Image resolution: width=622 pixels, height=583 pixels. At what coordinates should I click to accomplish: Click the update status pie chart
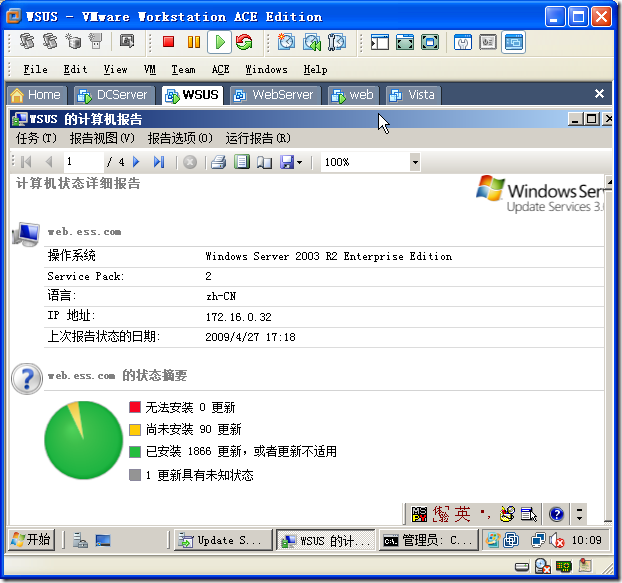(x=83, y=440)
